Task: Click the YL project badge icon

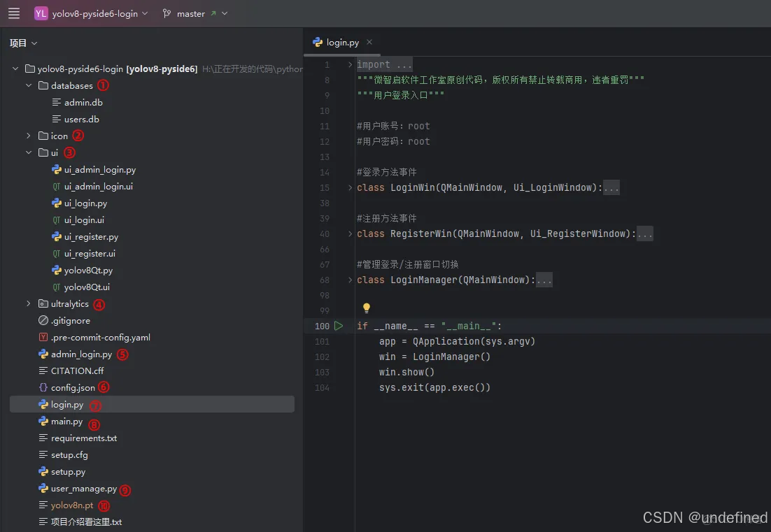Action: click(41, 13)
